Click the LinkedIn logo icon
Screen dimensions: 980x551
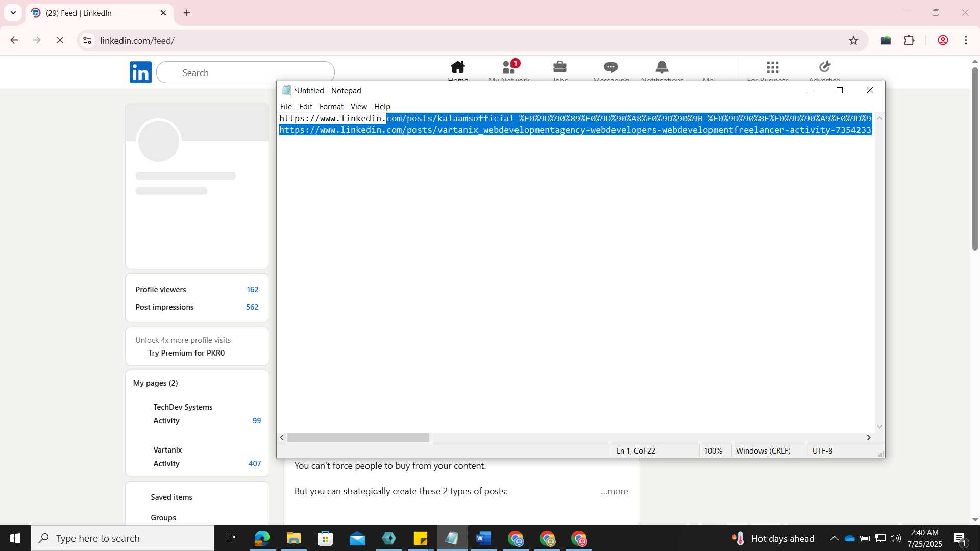tap(140, 72)
